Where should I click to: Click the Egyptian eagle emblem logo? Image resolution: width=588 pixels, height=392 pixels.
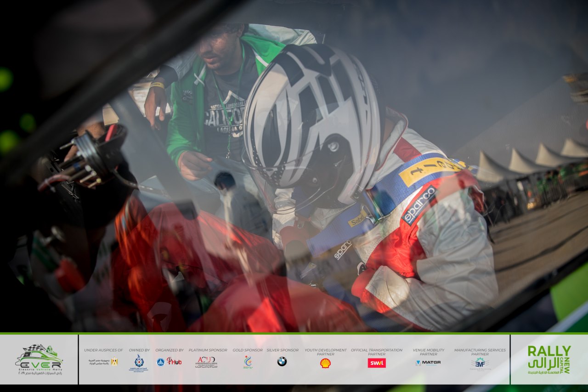114,362
